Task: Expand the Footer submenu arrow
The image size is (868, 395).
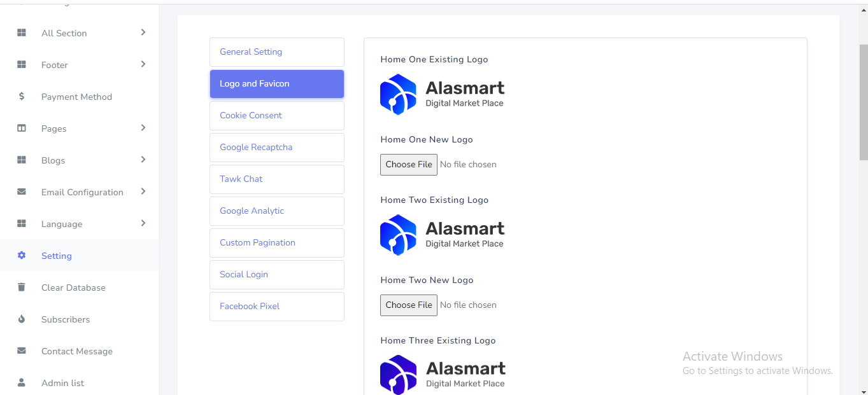Action: click(x=143, y=64)
